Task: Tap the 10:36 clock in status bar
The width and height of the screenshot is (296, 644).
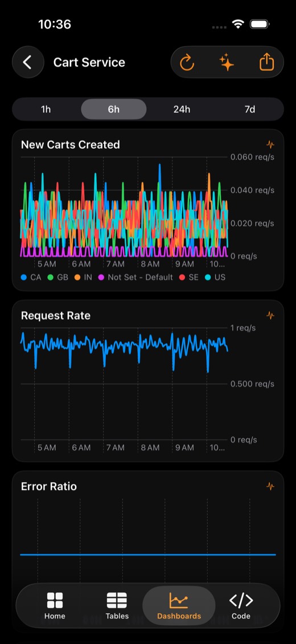Action: click(55, 25)
